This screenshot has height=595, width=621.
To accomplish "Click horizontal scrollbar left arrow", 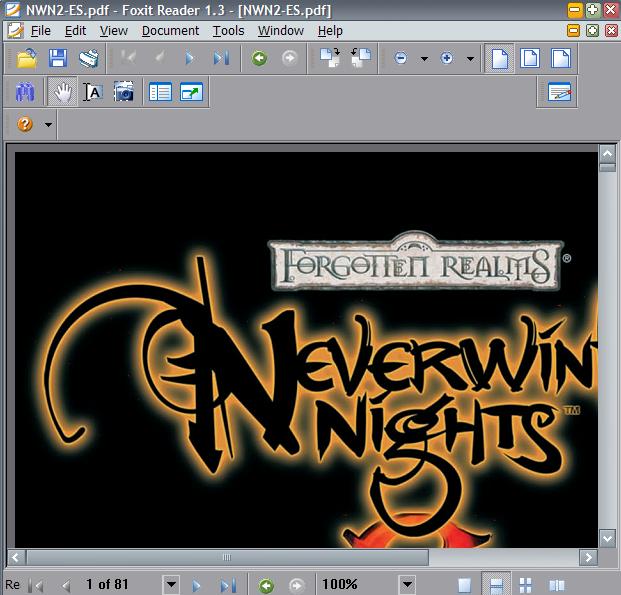I will [16, 557].
